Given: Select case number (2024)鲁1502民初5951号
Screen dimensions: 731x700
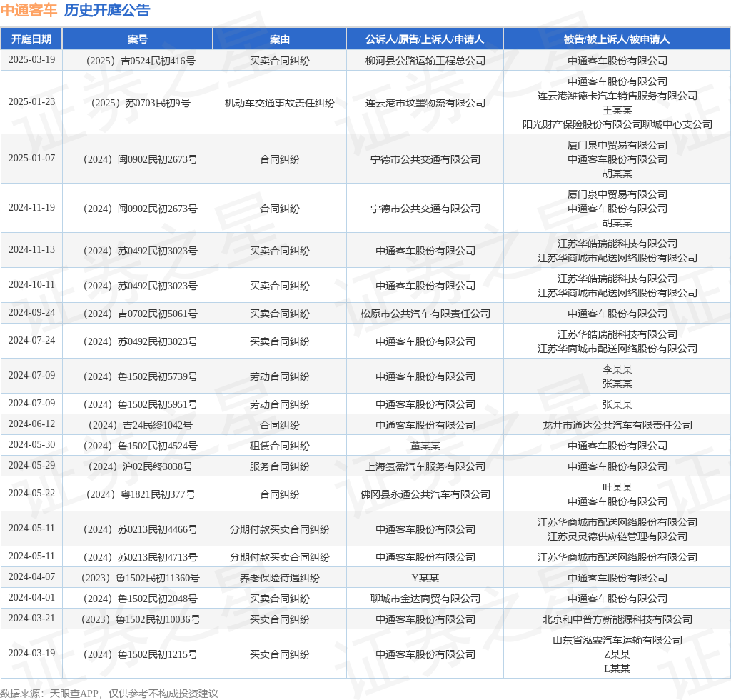Looking at the screenshot, I should point(138,404).
